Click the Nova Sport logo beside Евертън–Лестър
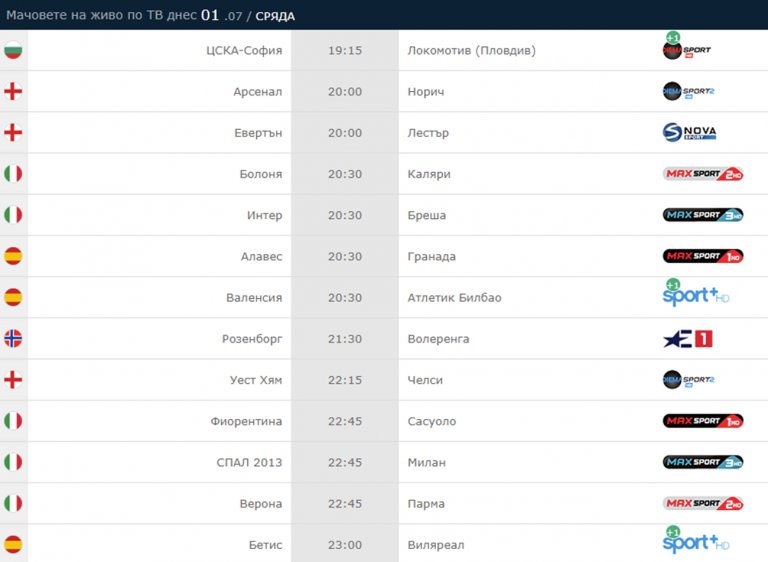This screenshot has height=562, width=768. 690,132
